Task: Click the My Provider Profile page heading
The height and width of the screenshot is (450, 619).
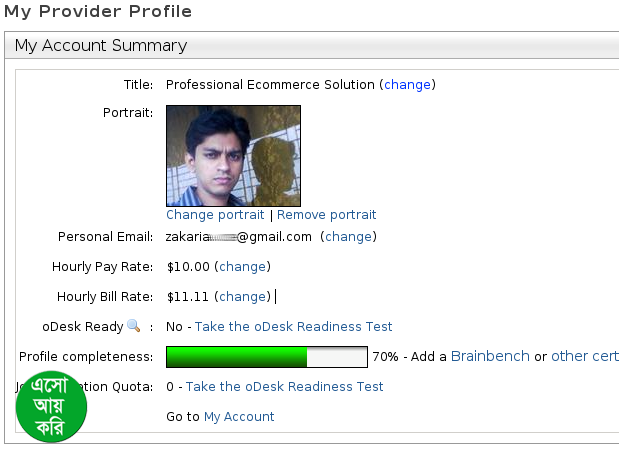Action: [x=98, y=12]
